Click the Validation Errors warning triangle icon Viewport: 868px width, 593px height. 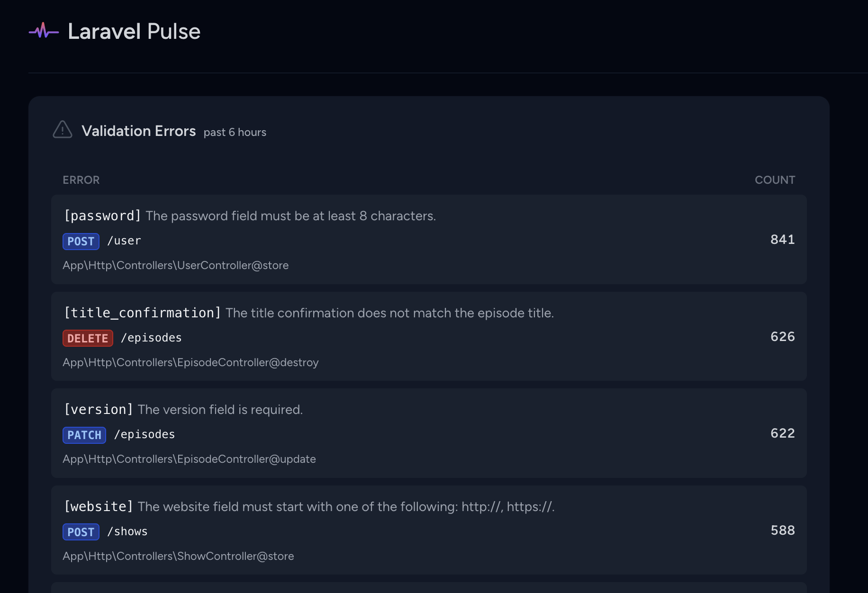(x=63, y=129)
